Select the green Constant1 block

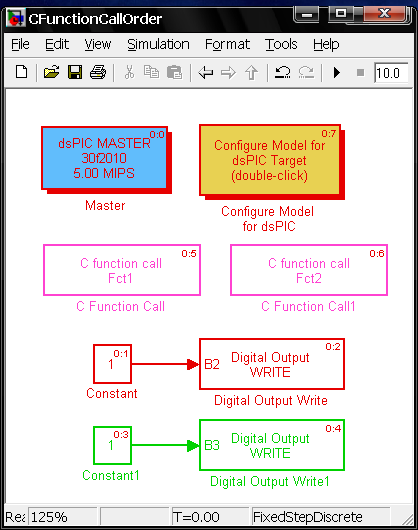(x=112, y=445)
